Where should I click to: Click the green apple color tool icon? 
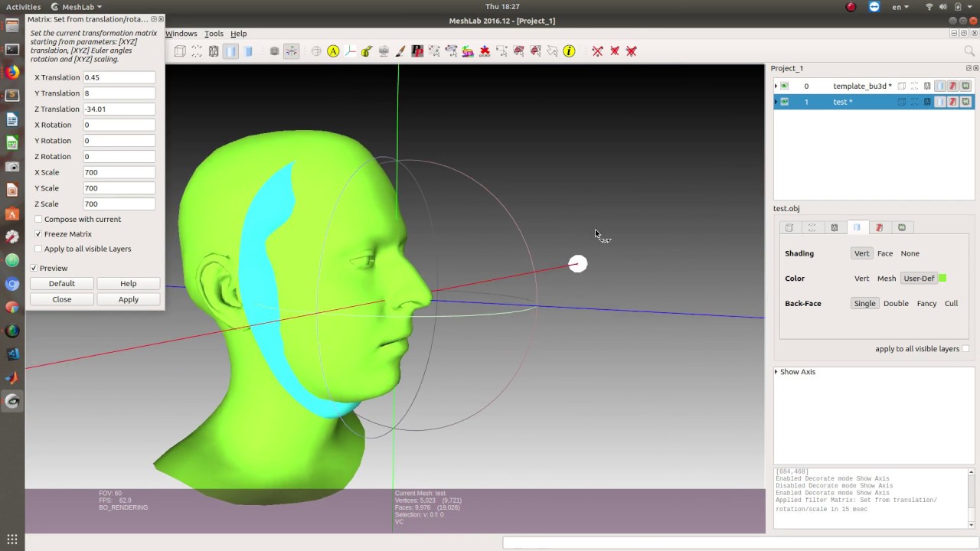366,51
